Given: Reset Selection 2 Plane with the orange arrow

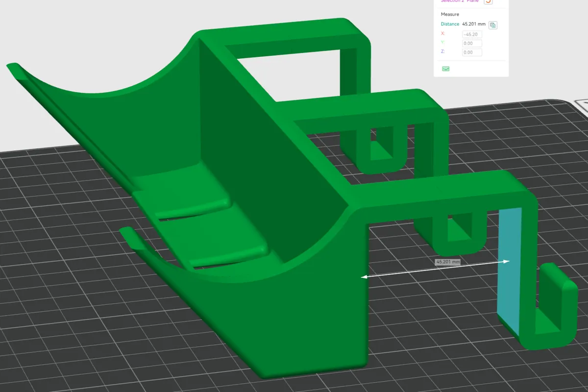Looking at the screenshot, I should tap(488, 1).
